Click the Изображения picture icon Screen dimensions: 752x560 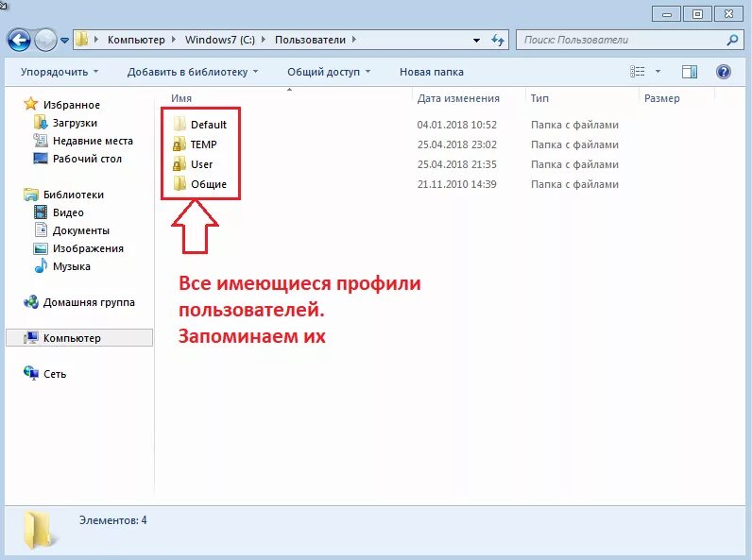[41, 248]
